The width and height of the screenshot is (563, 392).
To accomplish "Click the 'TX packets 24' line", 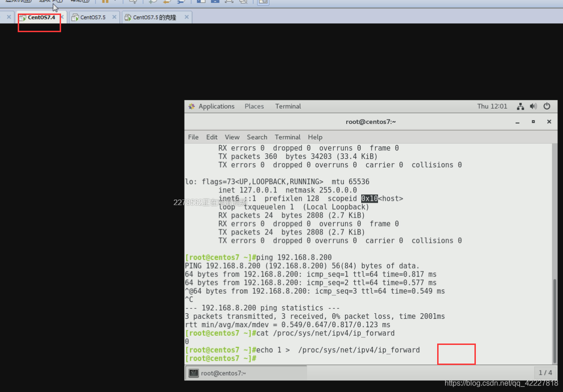I will tap(292, 232).
